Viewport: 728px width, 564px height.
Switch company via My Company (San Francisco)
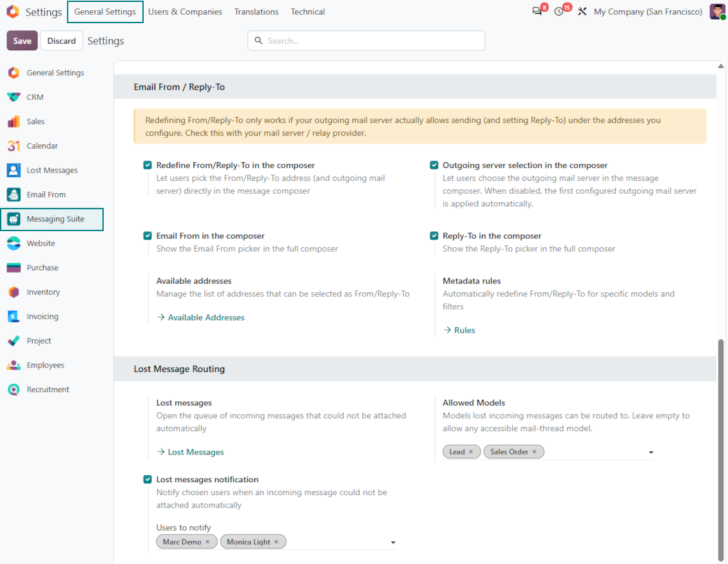[647, 12]
